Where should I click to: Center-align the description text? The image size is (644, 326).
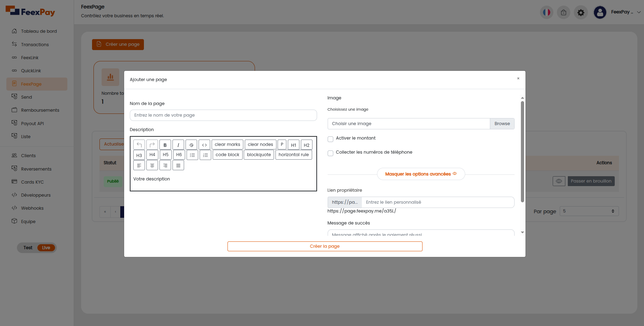click(152, 165)
